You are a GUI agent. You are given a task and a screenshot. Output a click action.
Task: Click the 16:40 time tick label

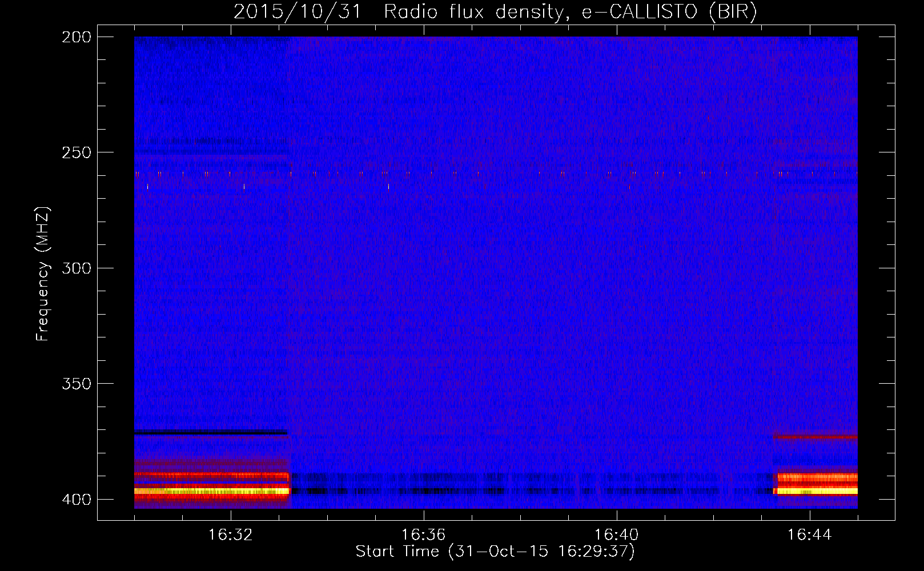coord(617,535)
